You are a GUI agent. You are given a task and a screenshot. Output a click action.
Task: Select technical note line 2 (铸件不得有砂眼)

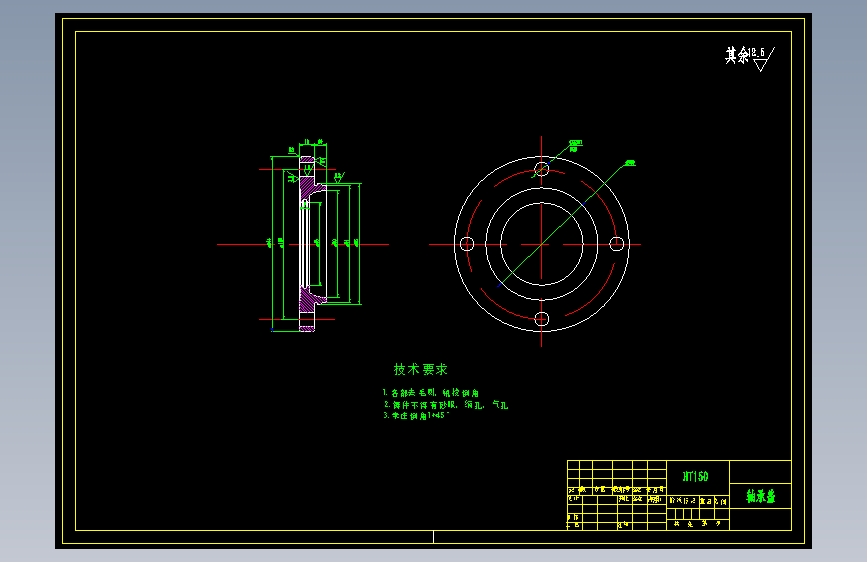446,405
